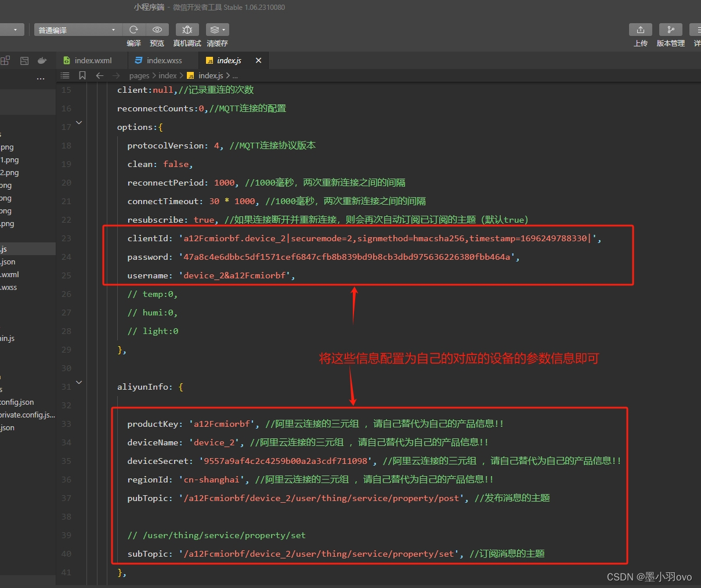
Task: Click line number 40 in the gutter
Action: (66, 554)
